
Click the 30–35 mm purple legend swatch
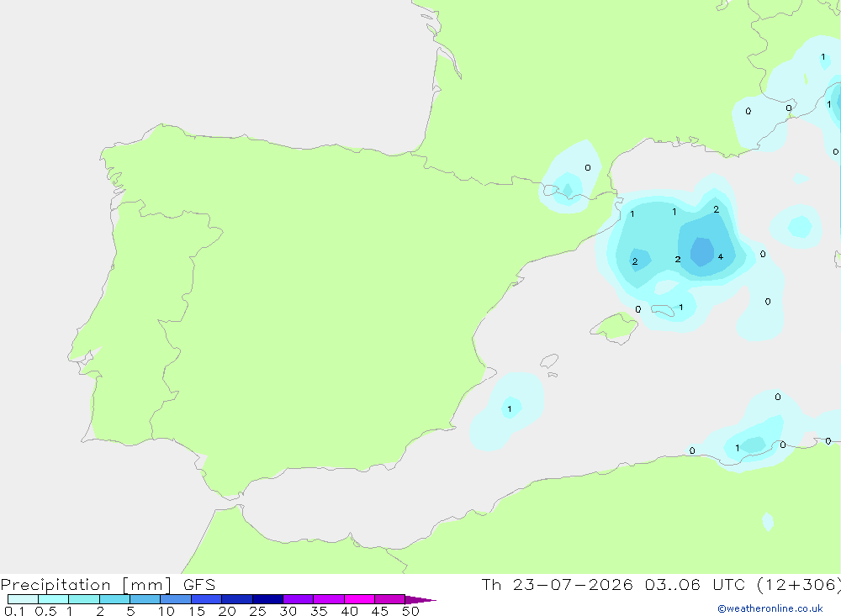[x=299, y=599]
